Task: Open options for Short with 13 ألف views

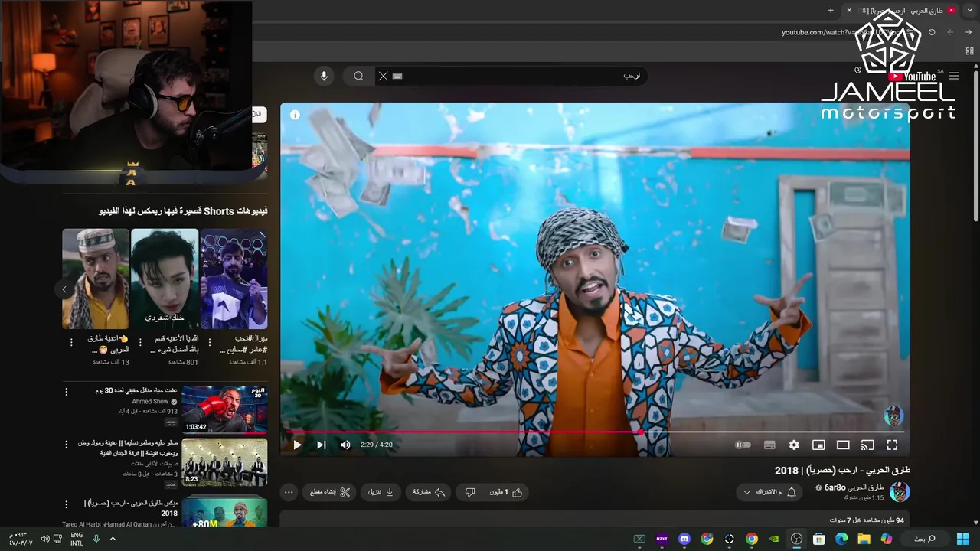Action: 71,342
